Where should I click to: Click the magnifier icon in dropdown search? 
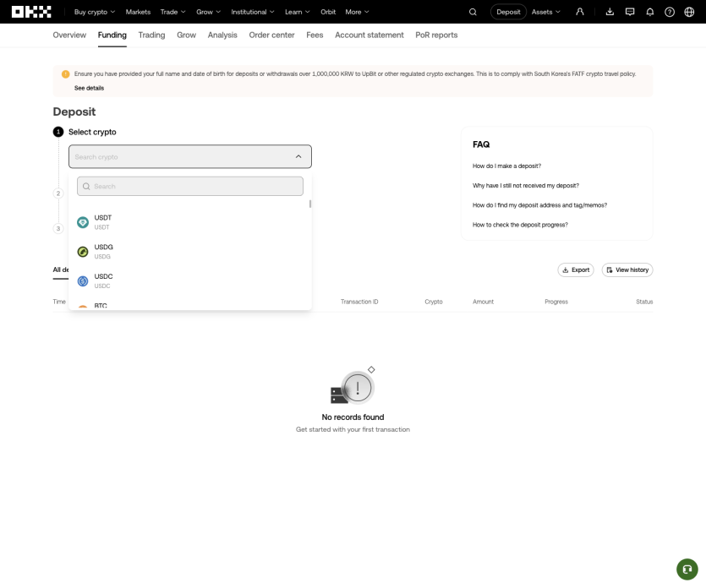click(86, 186)
